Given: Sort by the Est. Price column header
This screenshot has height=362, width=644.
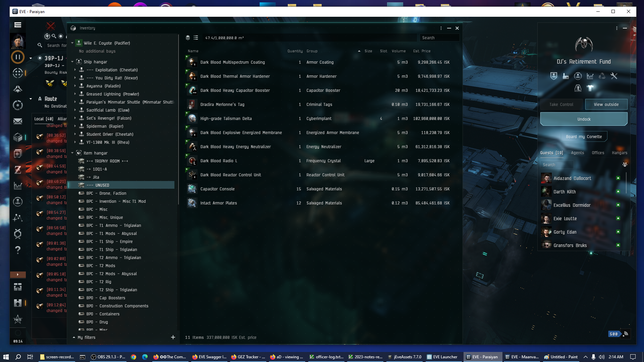Looking at the screenshot, I should tap(422, 51).
